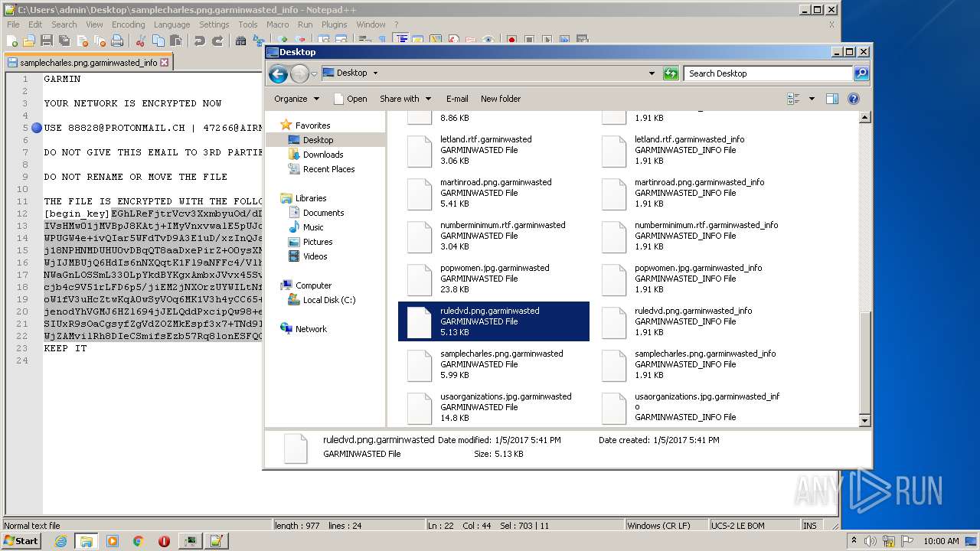Click the Save icon in Notepad++ toolbar
Viewport: 980px width, 551px height.
coord(47,41)
